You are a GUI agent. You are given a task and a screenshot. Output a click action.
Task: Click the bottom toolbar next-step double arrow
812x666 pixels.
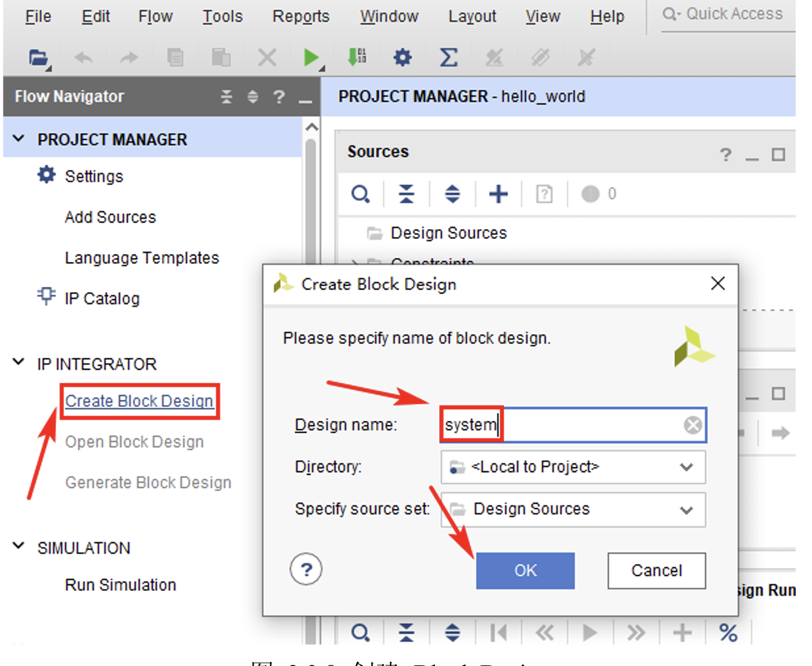(x=636, y=633)
